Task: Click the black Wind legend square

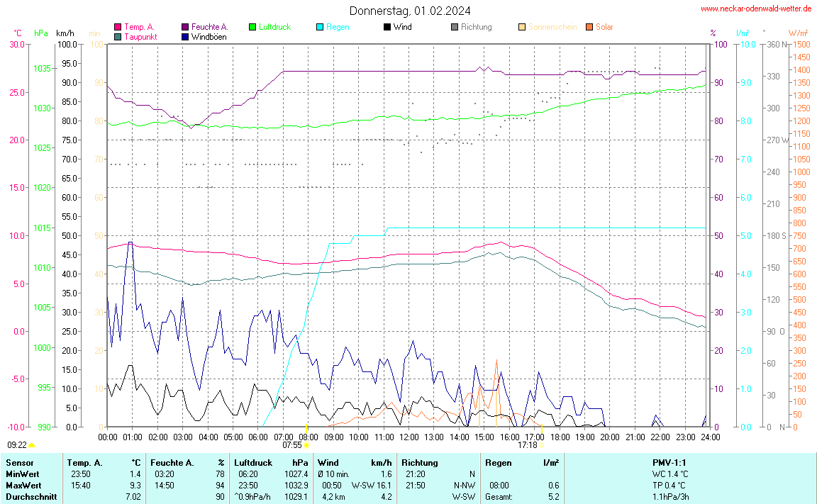Action: tap(387, 28)
